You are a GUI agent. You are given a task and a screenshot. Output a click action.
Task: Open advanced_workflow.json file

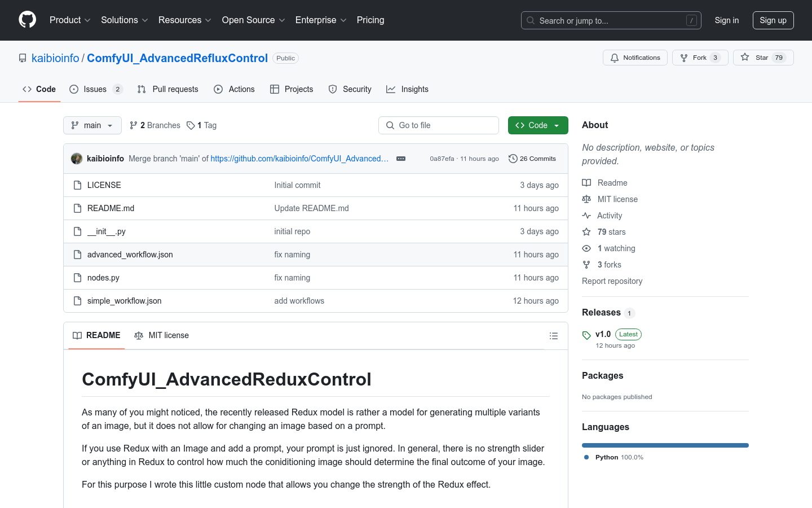pos(130,255)
